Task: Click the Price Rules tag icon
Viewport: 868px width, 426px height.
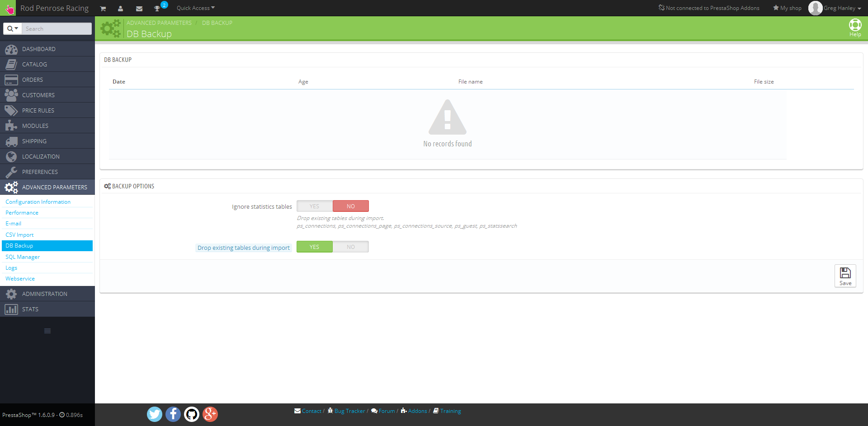Action: (x=11, y=111)
